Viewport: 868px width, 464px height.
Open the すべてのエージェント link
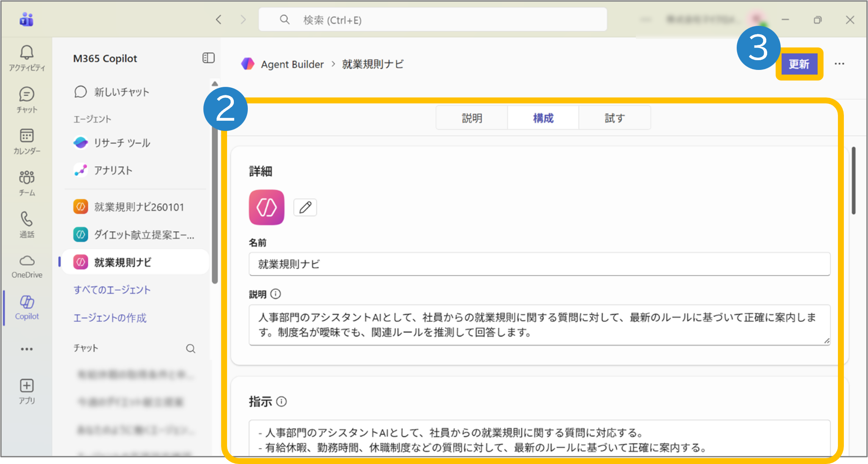[x=112, y=290]
